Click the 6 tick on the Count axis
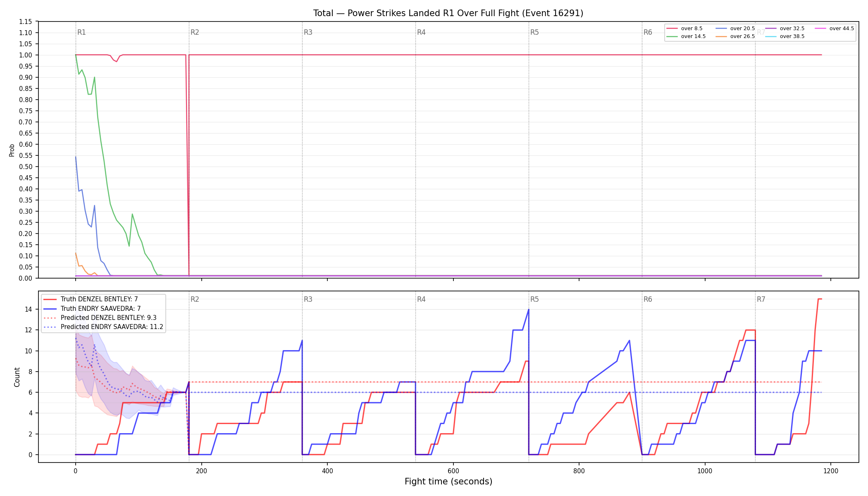 tap(31, 392)
